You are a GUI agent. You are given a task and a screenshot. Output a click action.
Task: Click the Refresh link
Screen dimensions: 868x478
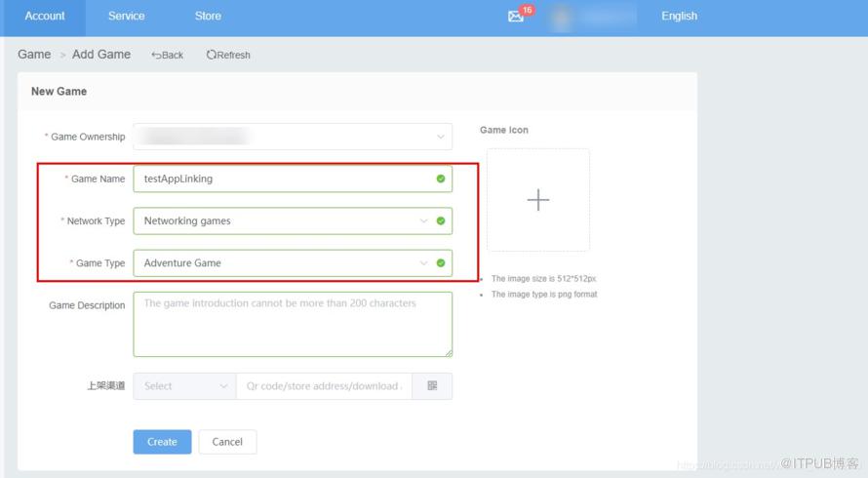coord(228,55)
